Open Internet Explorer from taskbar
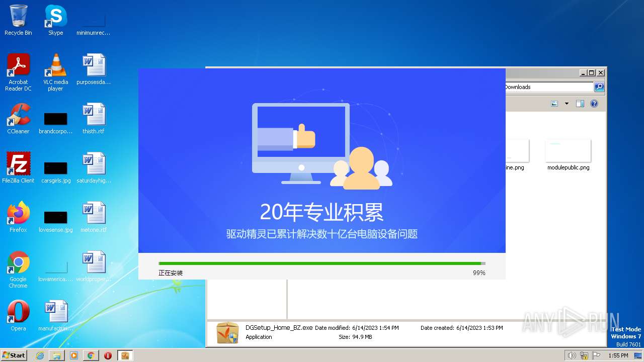Image resolution: width=644 pixels, height=362 pixels. tap(40, 355)
